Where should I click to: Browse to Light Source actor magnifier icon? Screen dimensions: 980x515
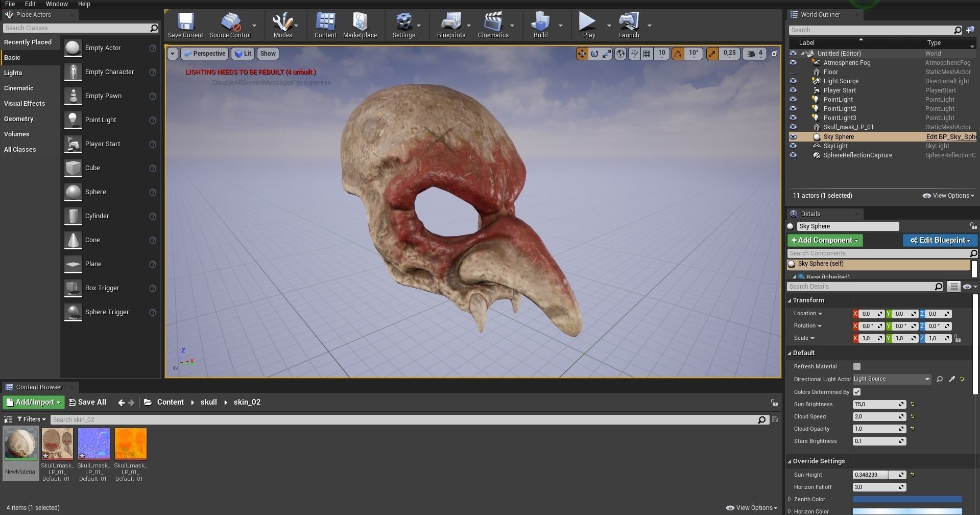939,379
